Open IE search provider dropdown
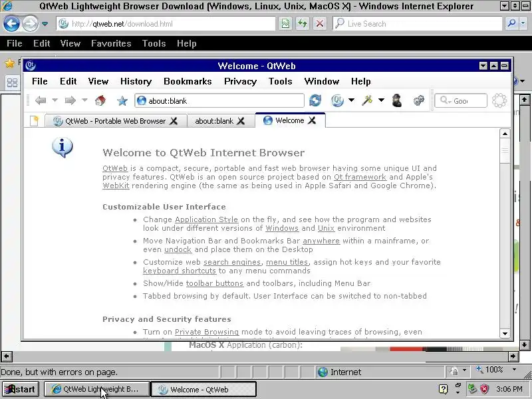 (x=523, y=24)
